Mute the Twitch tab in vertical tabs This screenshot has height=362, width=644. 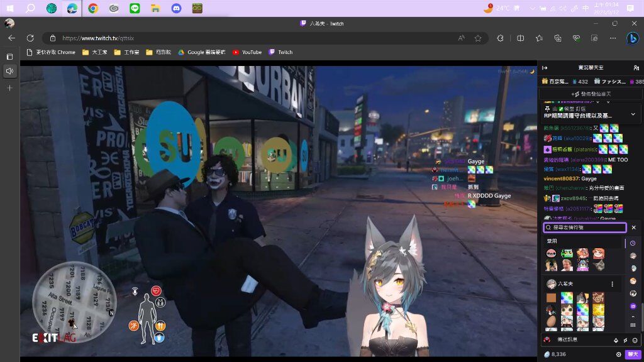[x=10, y=71]
